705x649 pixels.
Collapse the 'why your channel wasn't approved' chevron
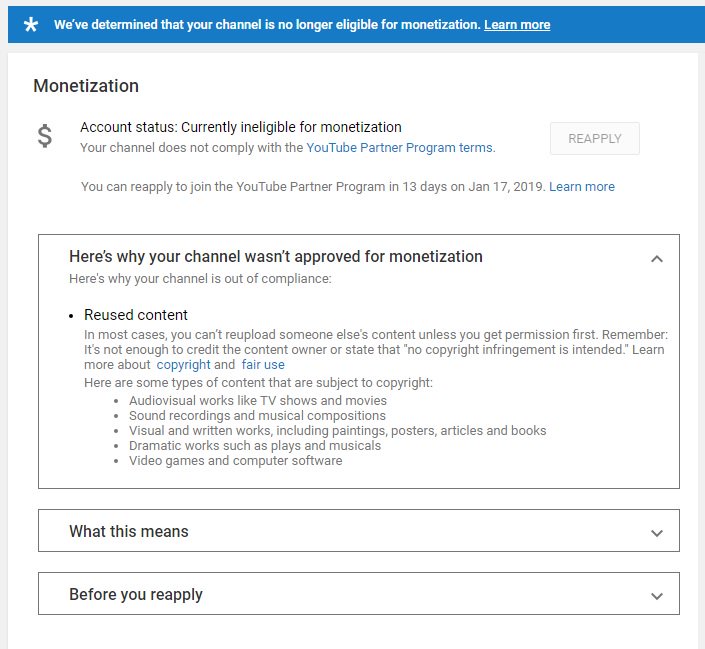(657, 259)
